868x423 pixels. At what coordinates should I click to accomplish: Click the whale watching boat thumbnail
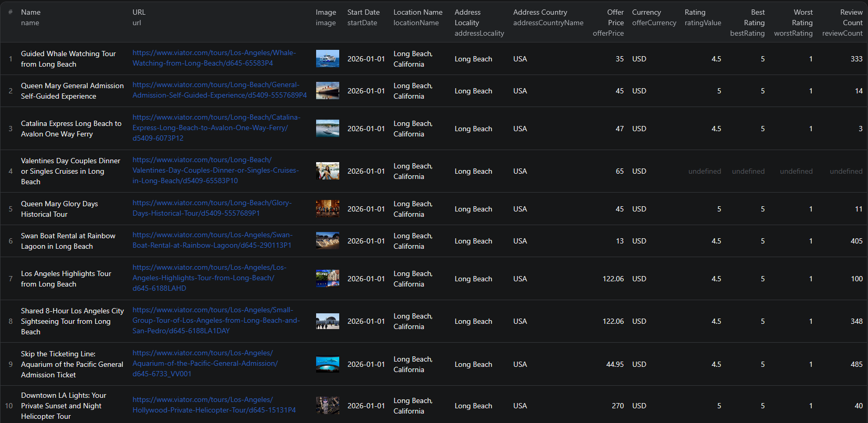[327, 59]
